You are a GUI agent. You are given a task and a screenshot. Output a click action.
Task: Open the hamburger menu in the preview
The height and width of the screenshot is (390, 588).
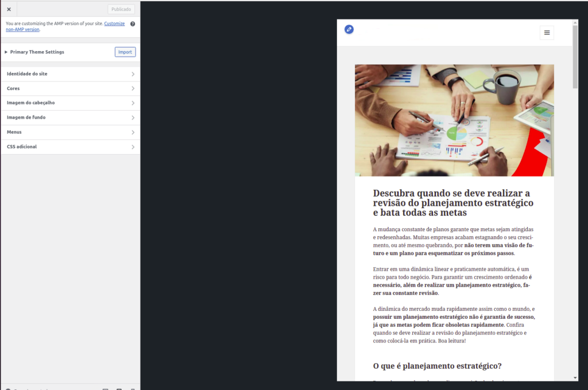pos(547,33)
